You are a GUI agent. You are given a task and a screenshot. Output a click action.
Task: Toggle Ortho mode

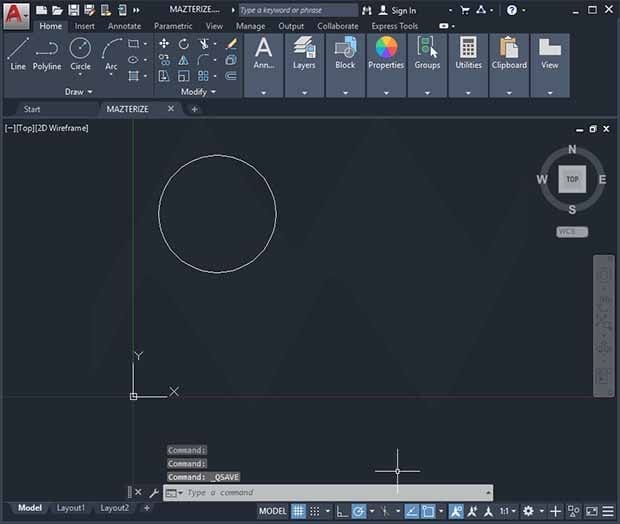click(x=342, y=511)
